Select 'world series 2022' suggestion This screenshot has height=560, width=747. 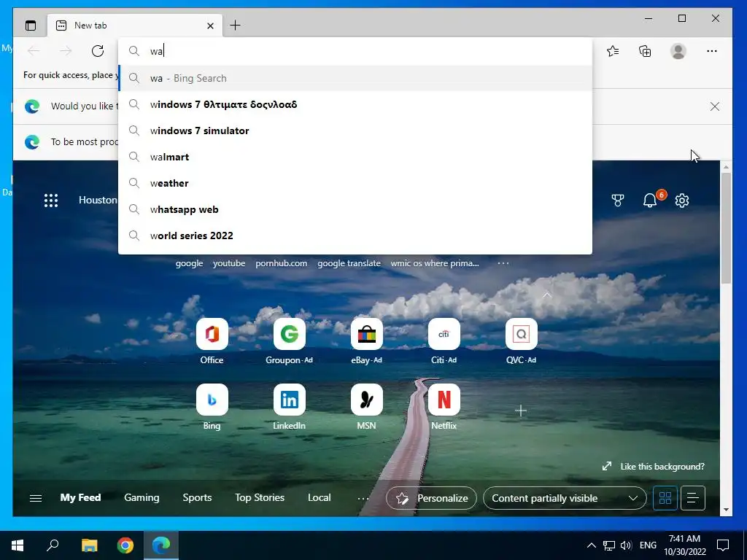[x=355, y=236]
